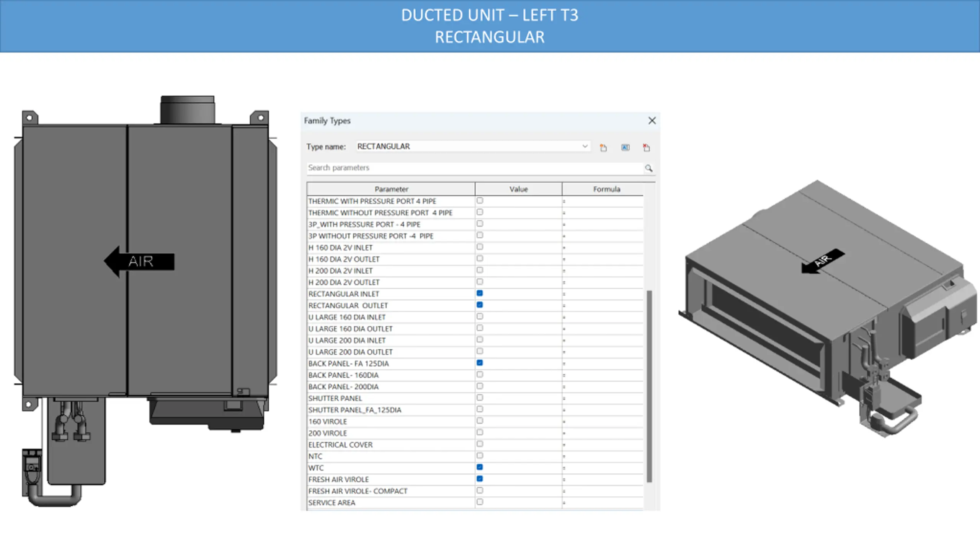The image size is (980, 551).
Task: Enable H 200 DIA 2V OUTLET checkbox
Action: 480,282
